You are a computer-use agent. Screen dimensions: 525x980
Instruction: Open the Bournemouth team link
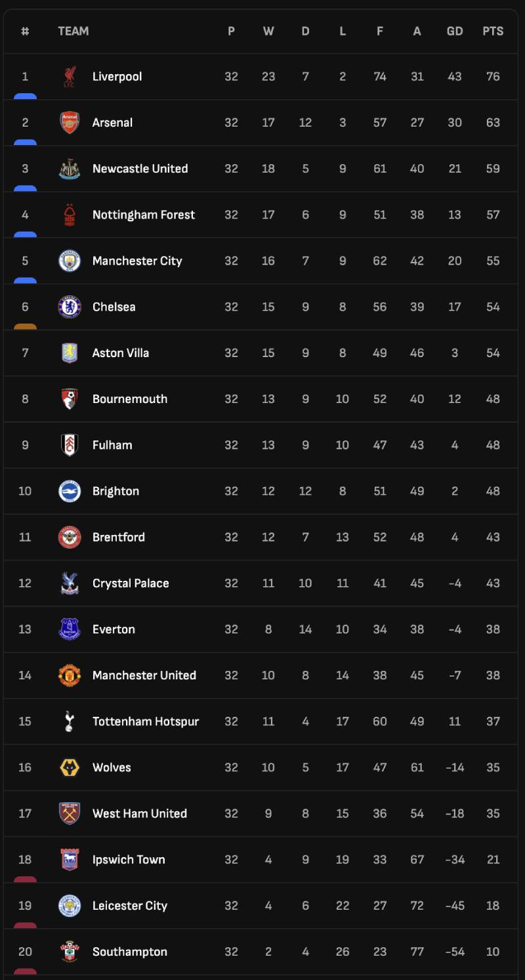tap(130, 398)
